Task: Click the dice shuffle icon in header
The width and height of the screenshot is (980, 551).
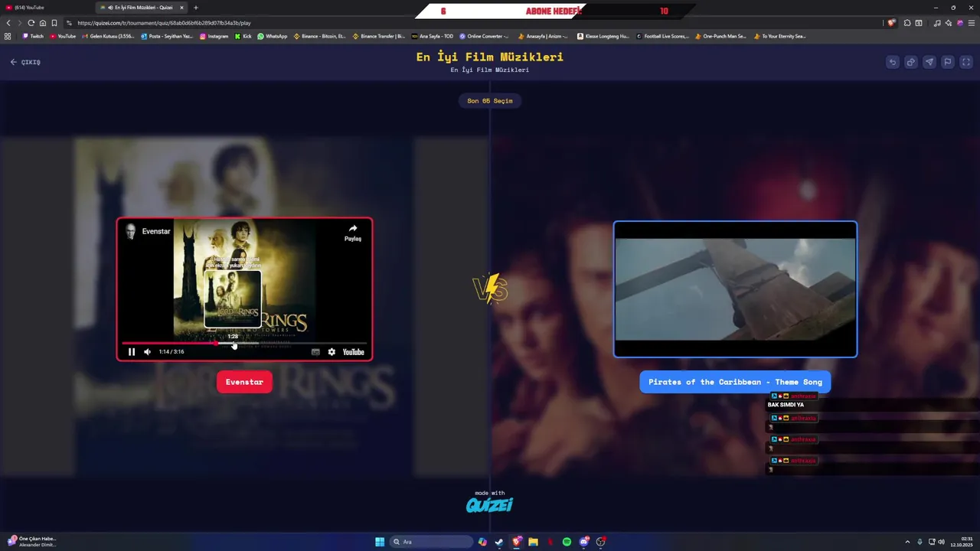Action: (910, 62)
